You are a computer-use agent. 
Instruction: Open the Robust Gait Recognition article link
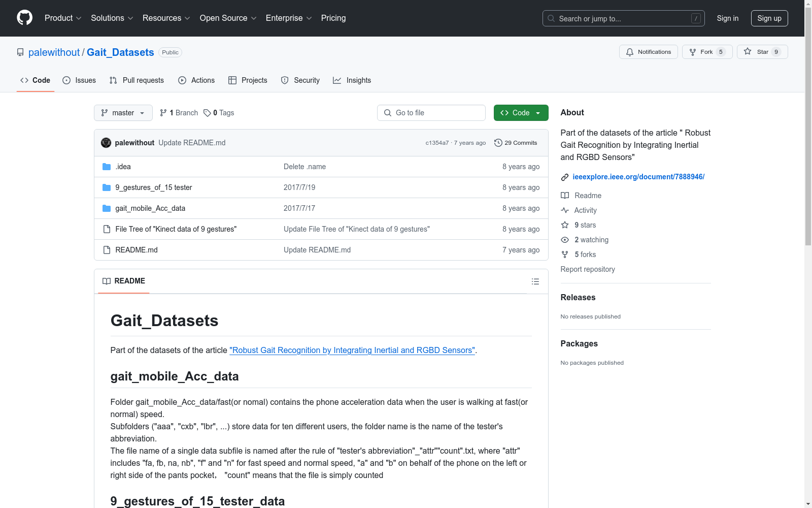point(352,350)
